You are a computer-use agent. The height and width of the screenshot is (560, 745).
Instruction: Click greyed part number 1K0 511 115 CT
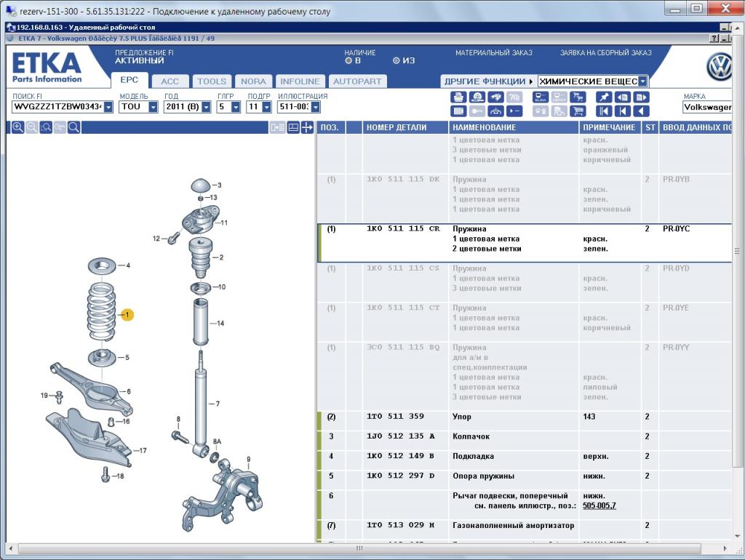tap(403, 308)
